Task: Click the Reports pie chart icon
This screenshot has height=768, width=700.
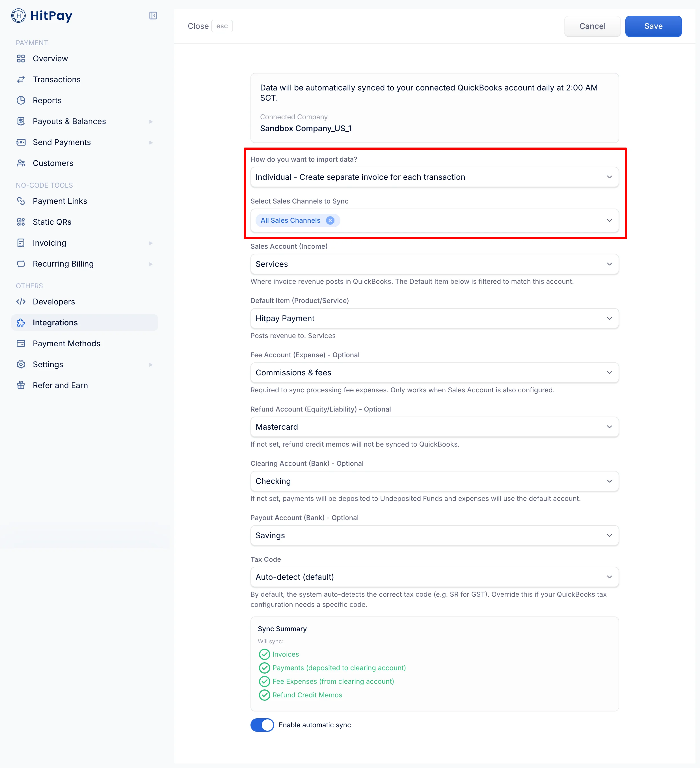Action: click(x=21, y=101)
